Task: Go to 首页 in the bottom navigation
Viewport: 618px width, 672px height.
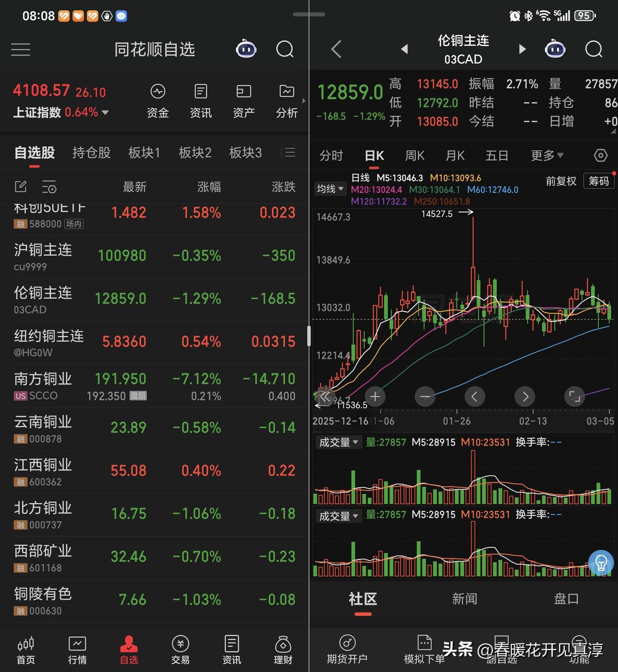Action: click(26, 650)
